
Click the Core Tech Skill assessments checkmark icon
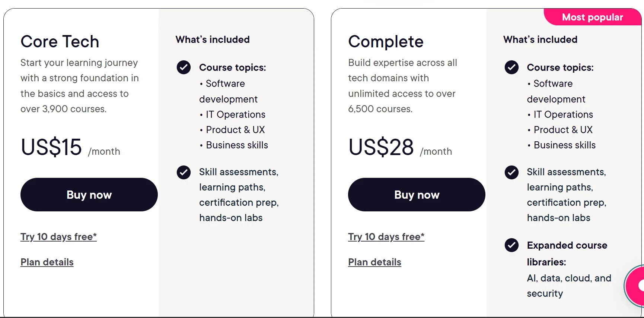pos(184,172)
